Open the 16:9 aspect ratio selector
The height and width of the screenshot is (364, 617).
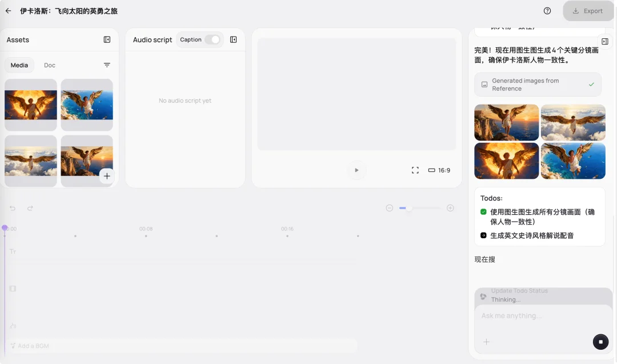click(x=439, y=170)
